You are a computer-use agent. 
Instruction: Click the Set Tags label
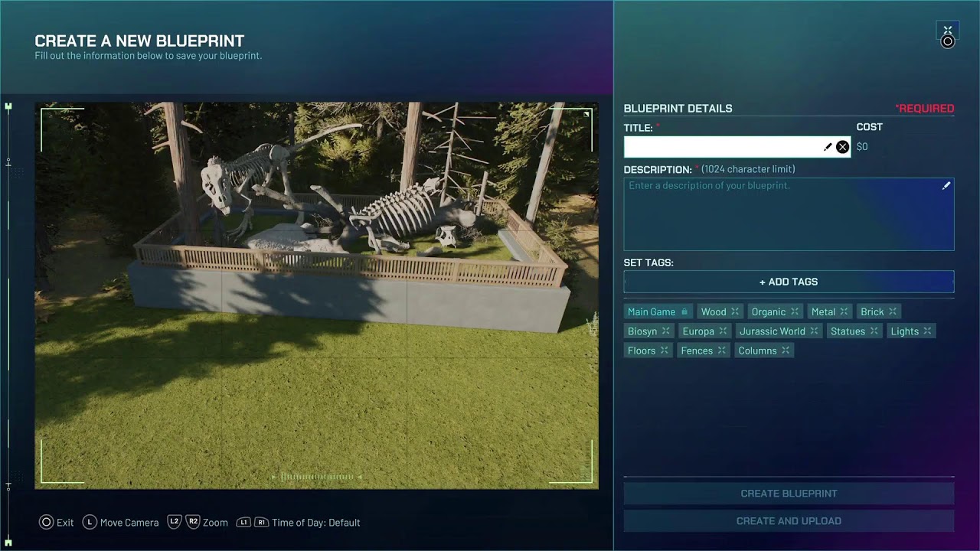(648, 262)
